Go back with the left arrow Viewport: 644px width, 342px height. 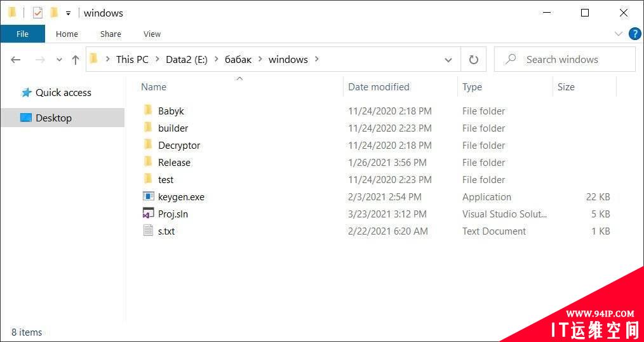16,60
